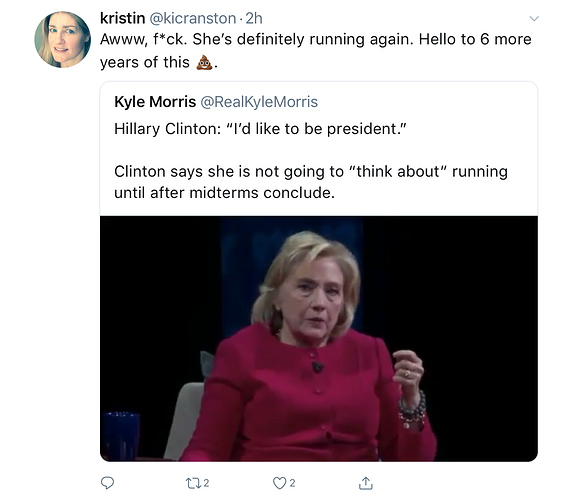Image resolution: width=566 pixels, height=500 pixels.
Task: Like the tweet with the heart icon
Action: tap(279, 483)
